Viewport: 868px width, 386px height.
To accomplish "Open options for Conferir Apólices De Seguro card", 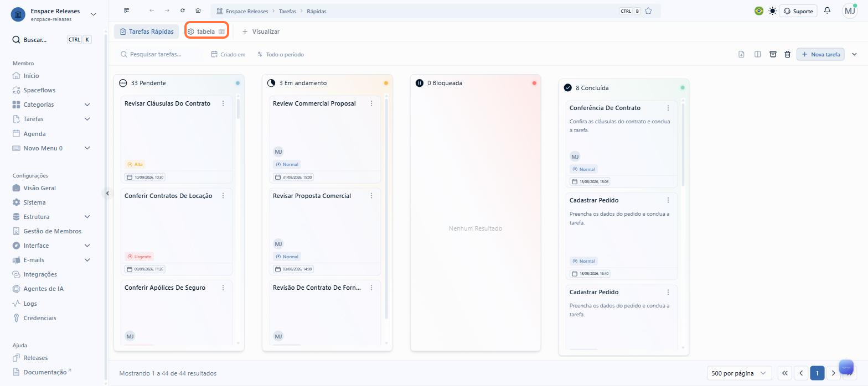I will pos(223,288).
